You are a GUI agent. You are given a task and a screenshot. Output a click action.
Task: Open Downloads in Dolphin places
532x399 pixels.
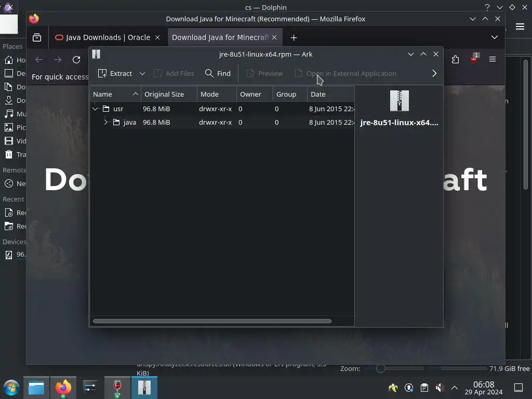pos(14,100)
